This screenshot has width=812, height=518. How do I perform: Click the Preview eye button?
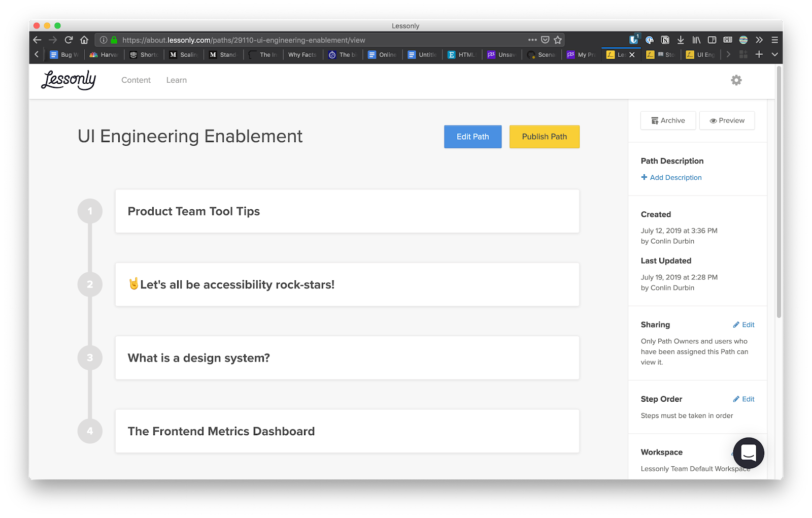tap(727, 120)
